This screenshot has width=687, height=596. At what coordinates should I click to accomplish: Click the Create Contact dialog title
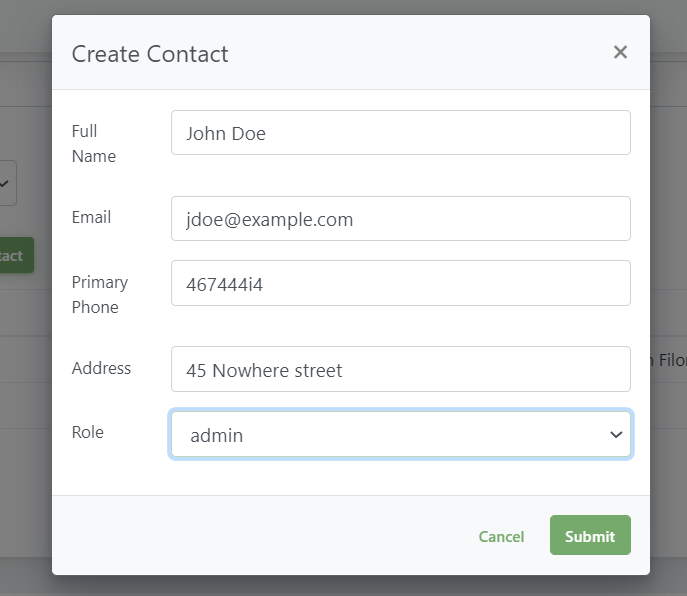click(150, 54)
